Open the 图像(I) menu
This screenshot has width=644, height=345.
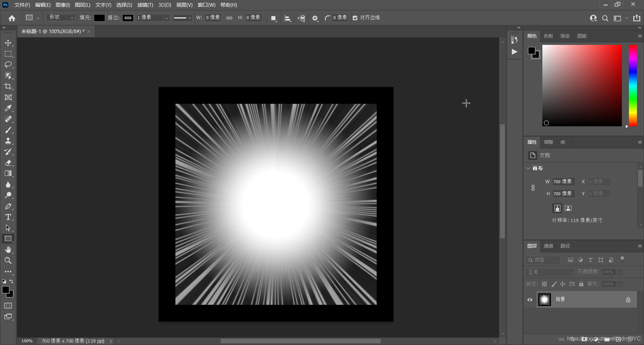[63, 5]
